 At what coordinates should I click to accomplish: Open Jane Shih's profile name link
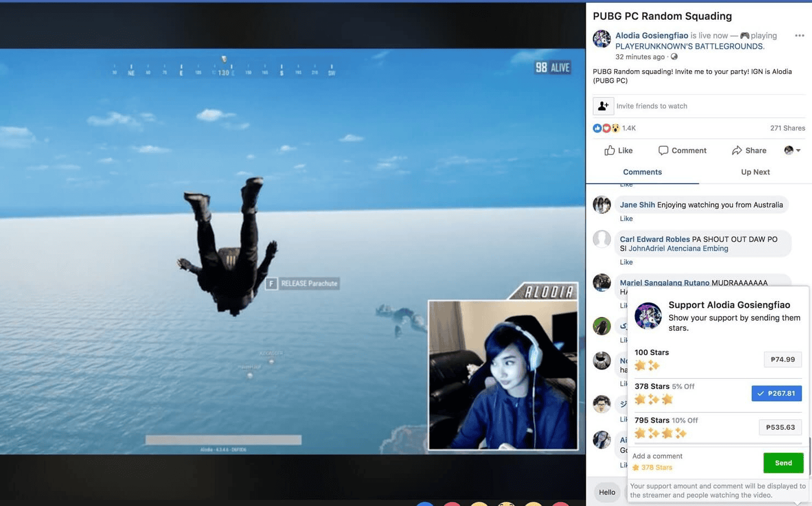637,205
